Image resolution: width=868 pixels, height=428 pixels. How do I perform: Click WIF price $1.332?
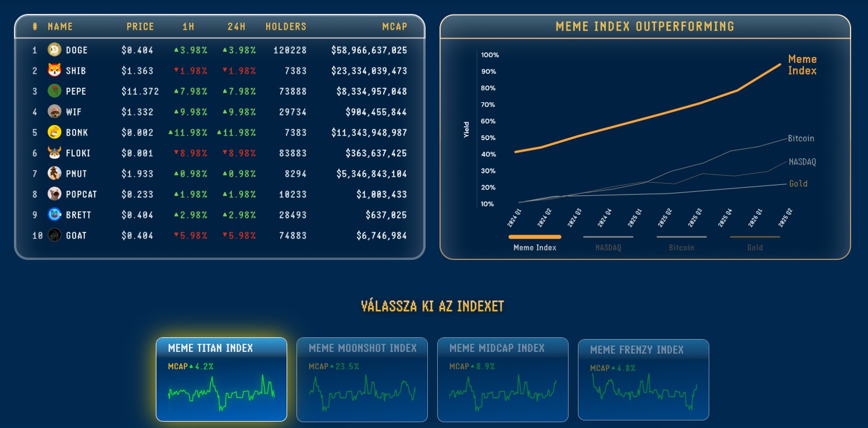click(x=137, y=112)
